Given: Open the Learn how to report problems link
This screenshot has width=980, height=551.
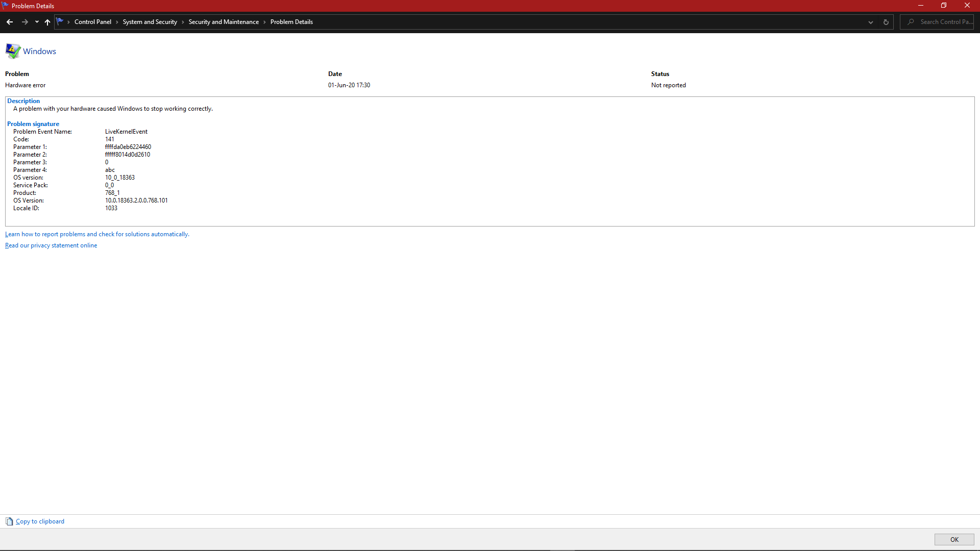Looking at the screenshot, I should 97,234.
